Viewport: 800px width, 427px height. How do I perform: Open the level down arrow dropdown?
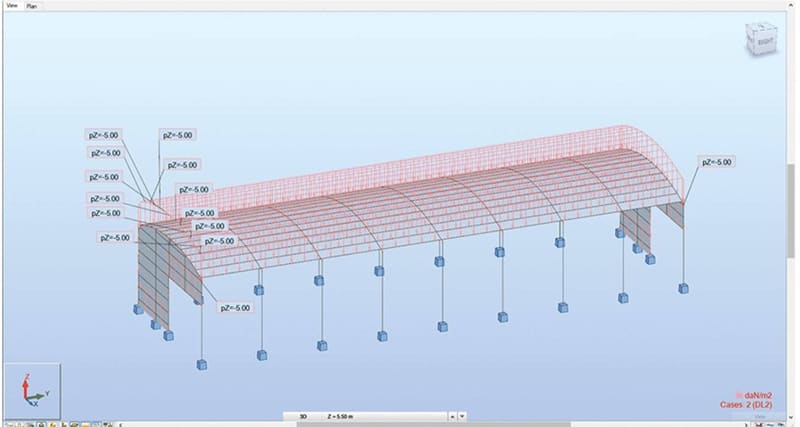(x=462, y=417)
